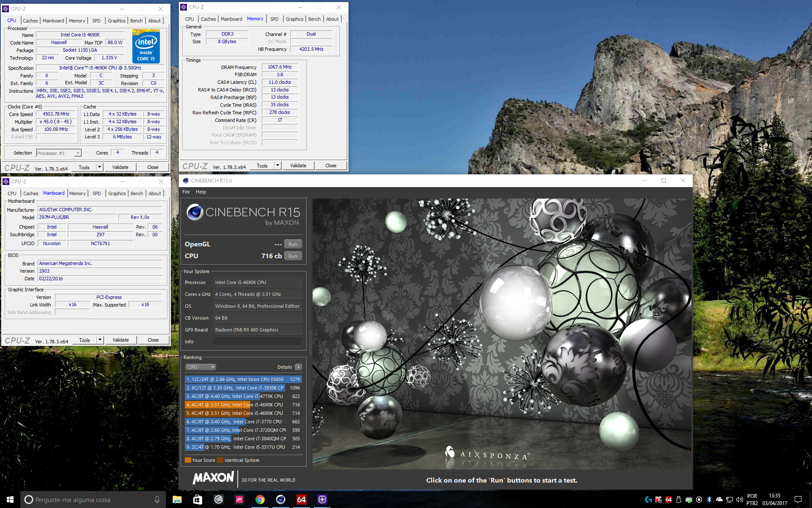The image size is (812, 508).
Task: Open Bench tab in the CPU-Z CPU window
Action: 137,21
